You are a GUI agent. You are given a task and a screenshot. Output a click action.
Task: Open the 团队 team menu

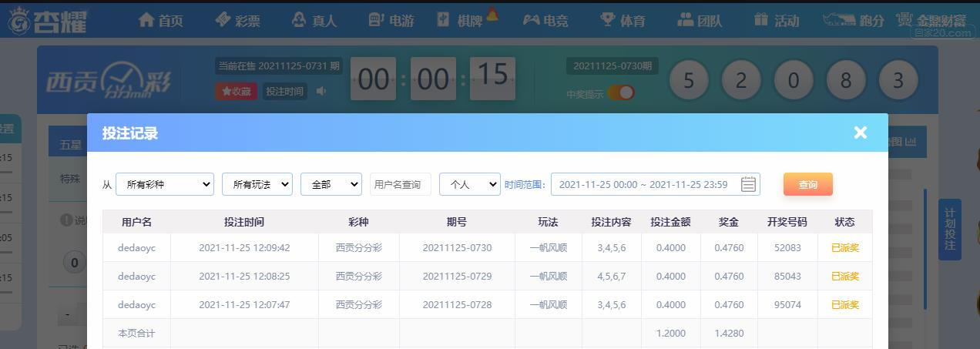click(700, 21)
